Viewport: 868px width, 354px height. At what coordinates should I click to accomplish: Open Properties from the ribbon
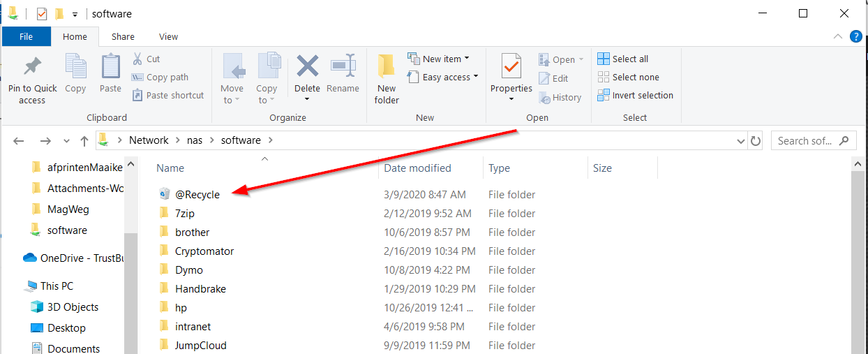click(511, 68)
